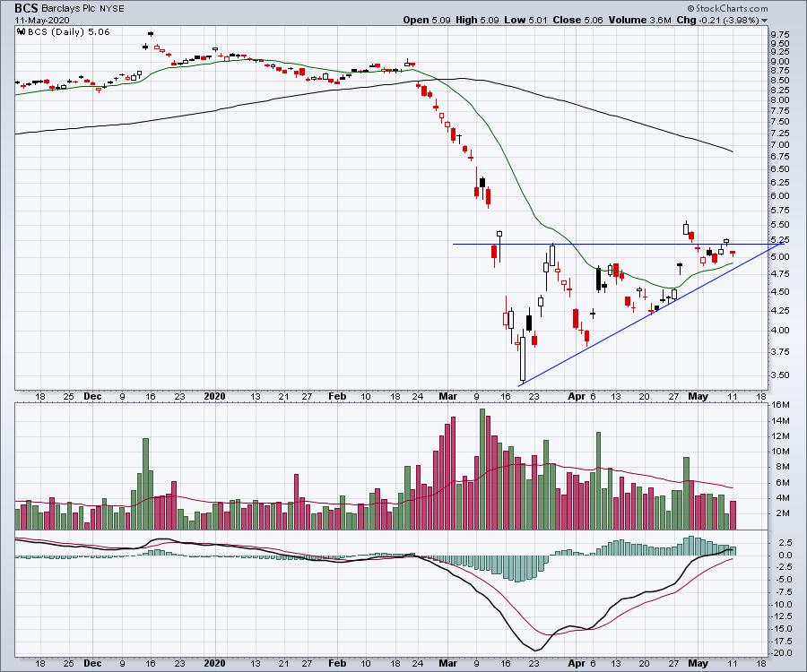The width and height of the screenshot is (807, 672).
Task: Click the 9.75 price axis label
Action: pos(780,34)
